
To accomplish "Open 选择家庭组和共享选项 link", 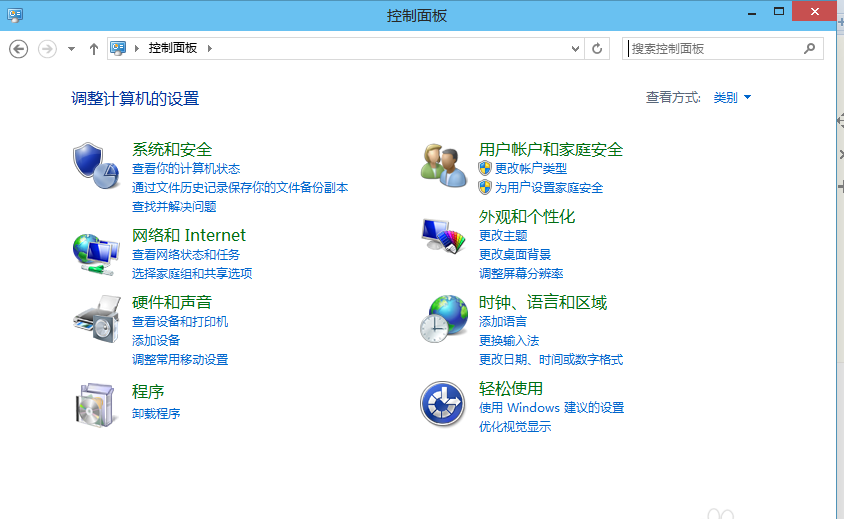I will [192, 273].
